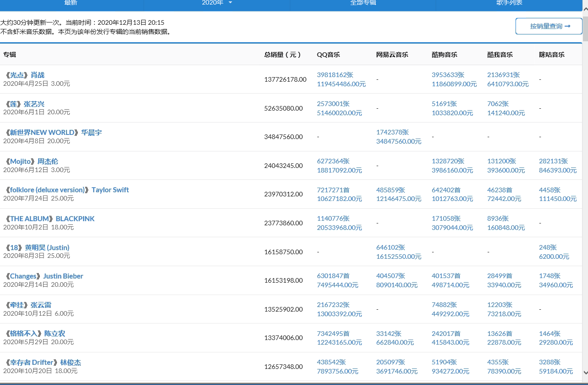The width and height of the screenshot is (588, 385).
Task: Click 酷我音乐 sales 4355张
Action: click(498, 363)
